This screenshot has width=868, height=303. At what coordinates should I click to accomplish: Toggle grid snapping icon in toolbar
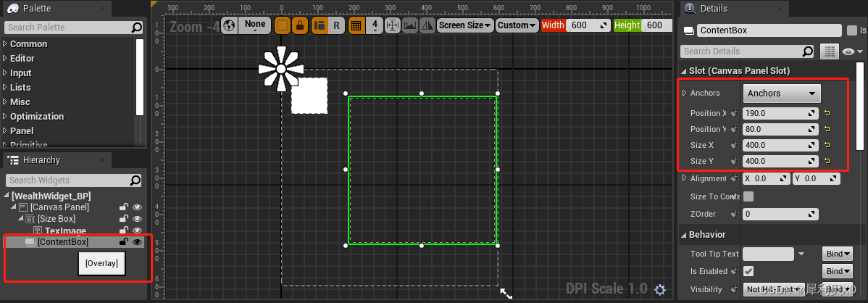(356, 25)
